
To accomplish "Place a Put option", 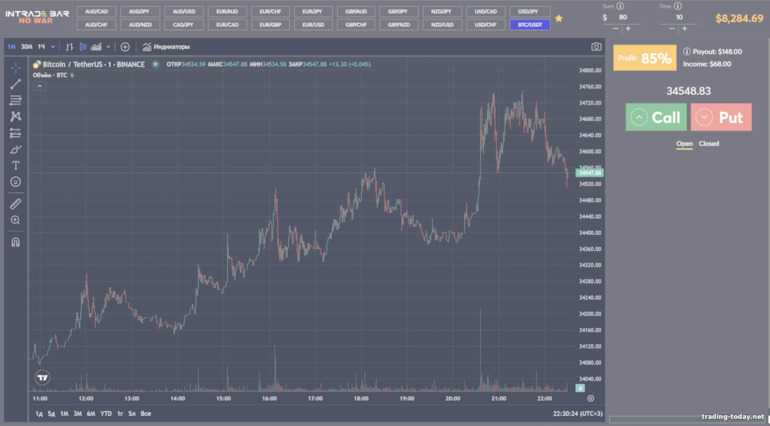I will pyautogui.click(x=721, y=117).
